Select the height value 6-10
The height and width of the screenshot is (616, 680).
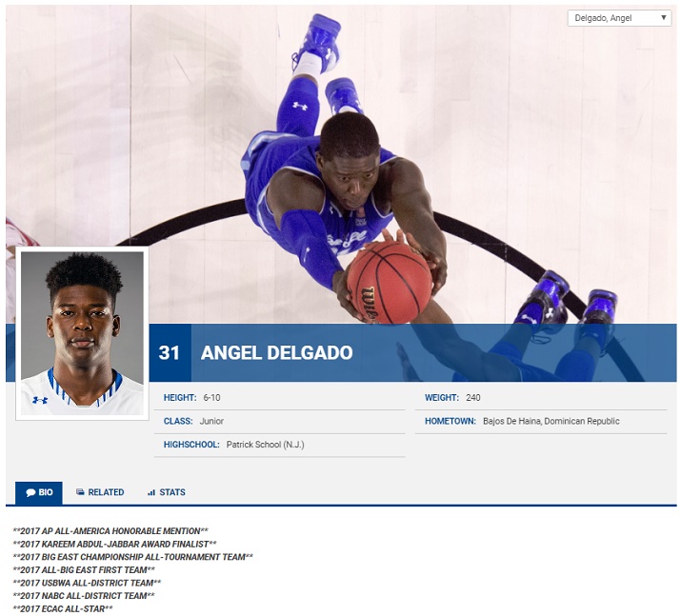click(211, 398)
